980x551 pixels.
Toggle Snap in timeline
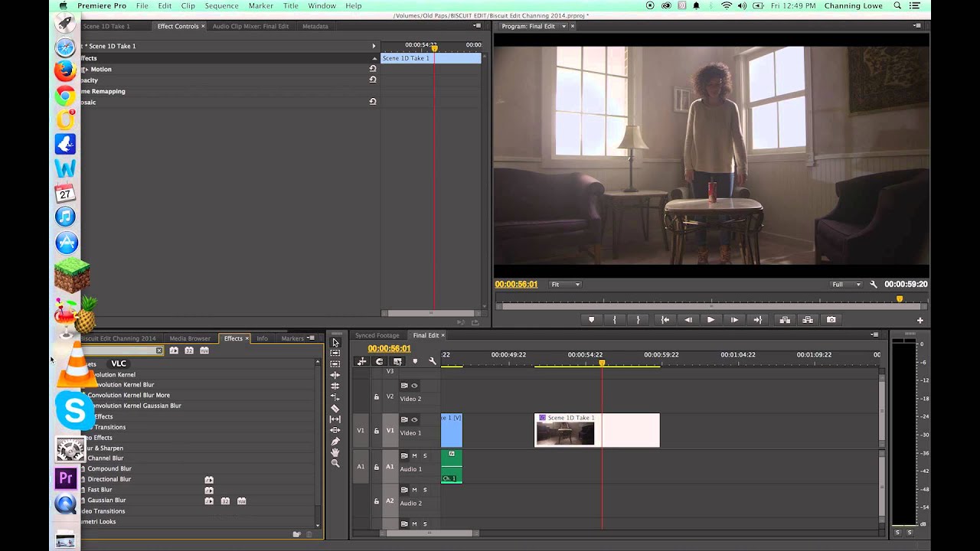(x=379, y=361)
